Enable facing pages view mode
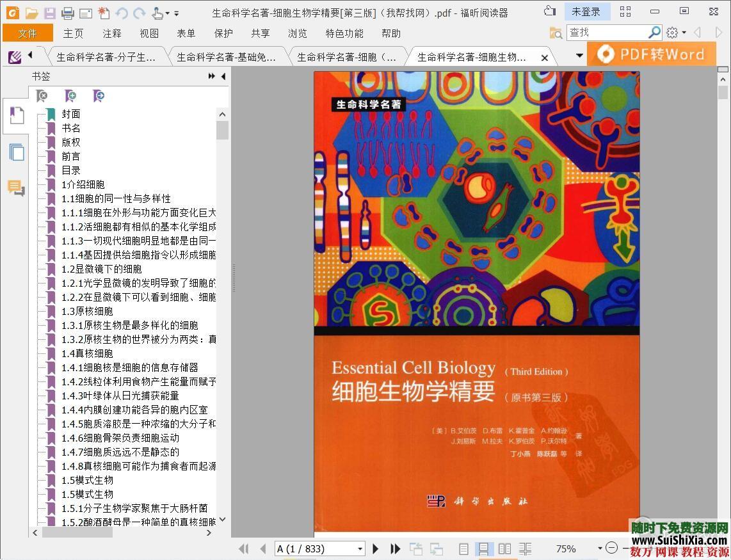 504,548
